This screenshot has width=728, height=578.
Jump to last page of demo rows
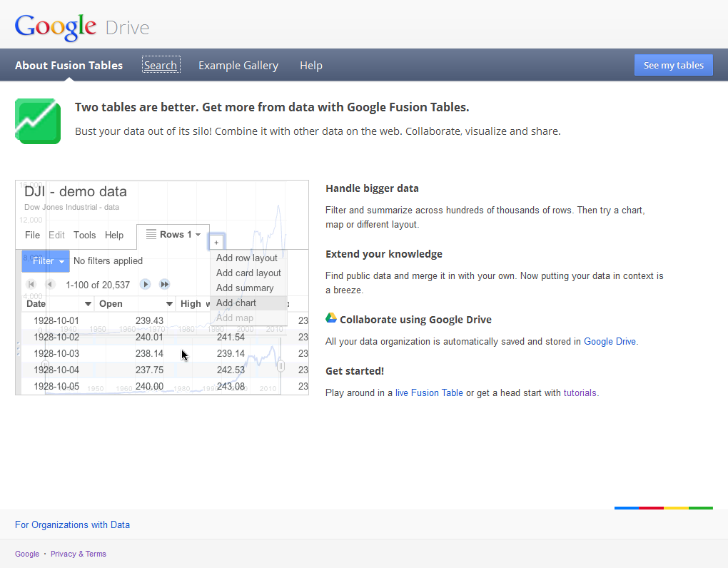165,284
